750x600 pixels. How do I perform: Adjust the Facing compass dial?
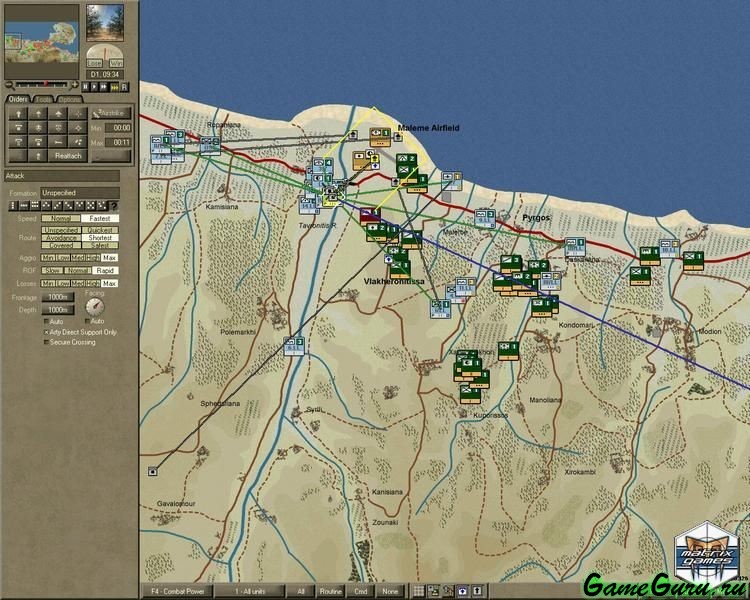pos(95,306)
